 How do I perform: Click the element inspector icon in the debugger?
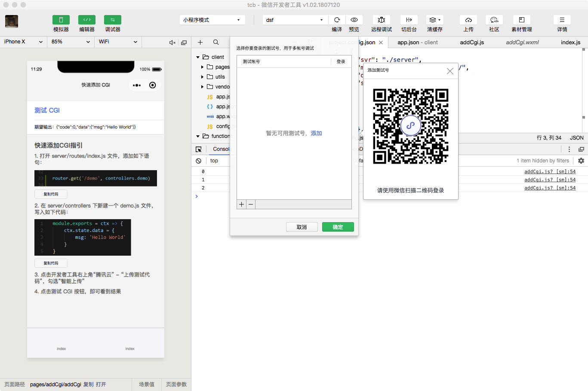tap(199, 149)
